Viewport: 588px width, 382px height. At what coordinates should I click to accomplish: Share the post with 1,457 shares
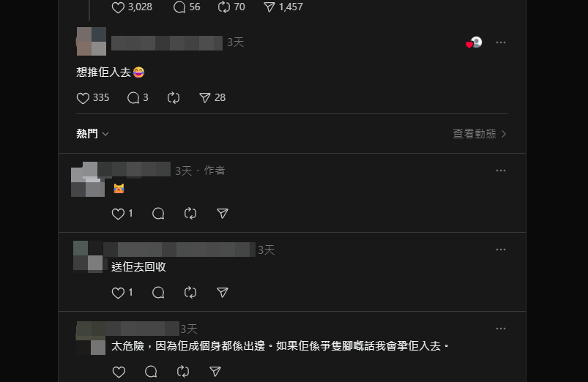tap(283, 7)
